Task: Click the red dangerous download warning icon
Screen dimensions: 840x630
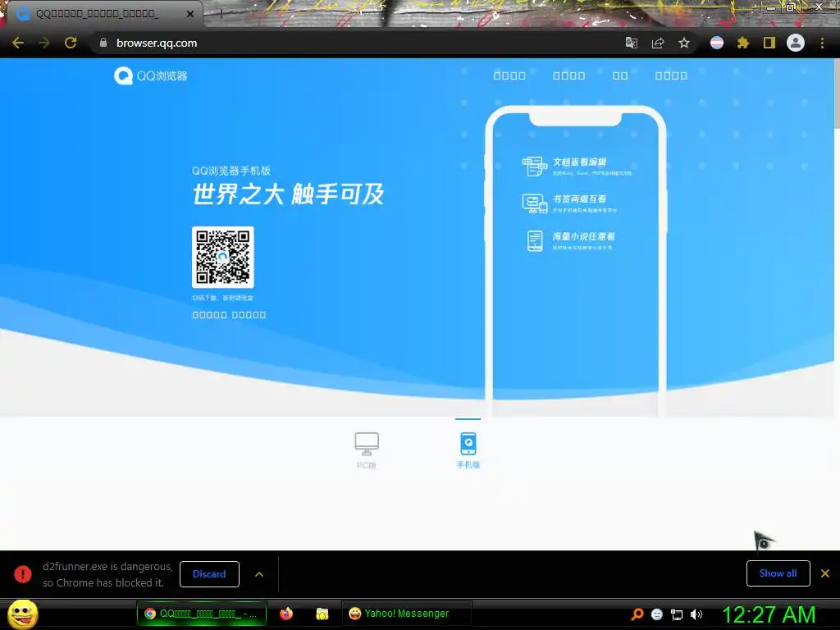Action: pos(23,573)
